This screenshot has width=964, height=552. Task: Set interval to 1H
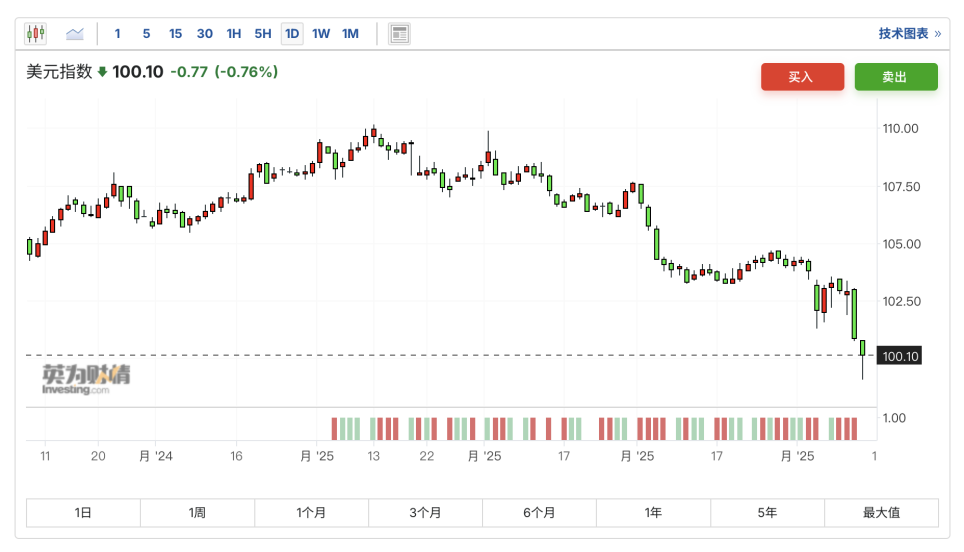[233, 34]
